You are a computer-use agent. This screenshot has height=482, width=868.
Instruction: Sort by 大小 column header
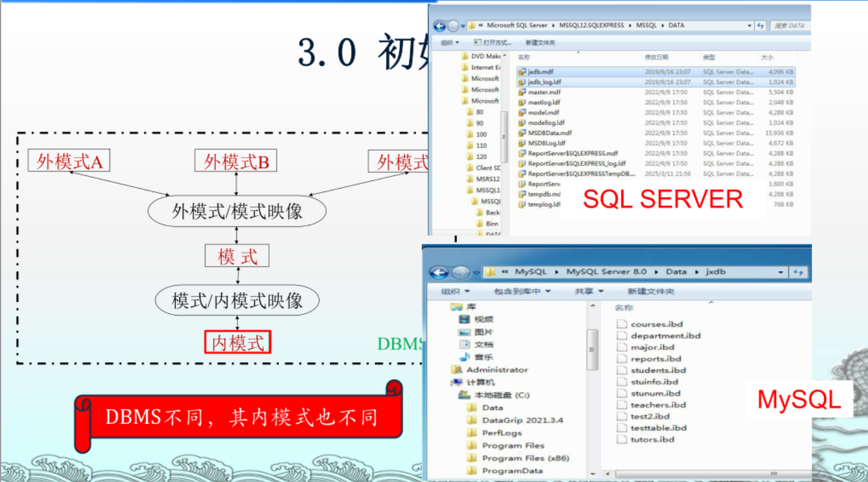(767, 57)
